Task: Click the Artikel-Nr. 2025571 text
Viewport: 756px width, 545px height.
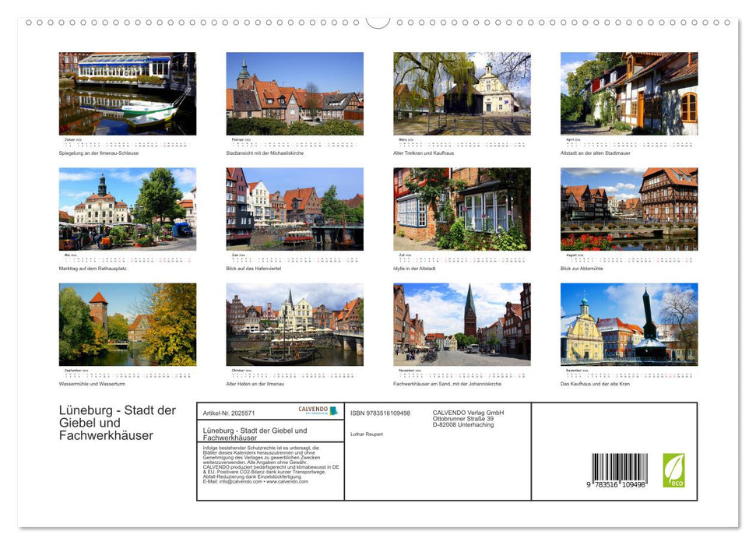Action: (x=228, y=411)
